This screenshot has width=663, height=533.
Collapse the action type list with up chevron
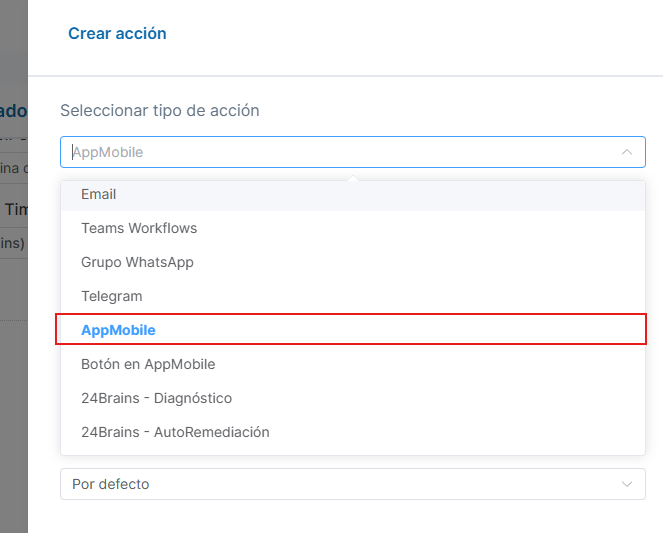pos(627,152)
